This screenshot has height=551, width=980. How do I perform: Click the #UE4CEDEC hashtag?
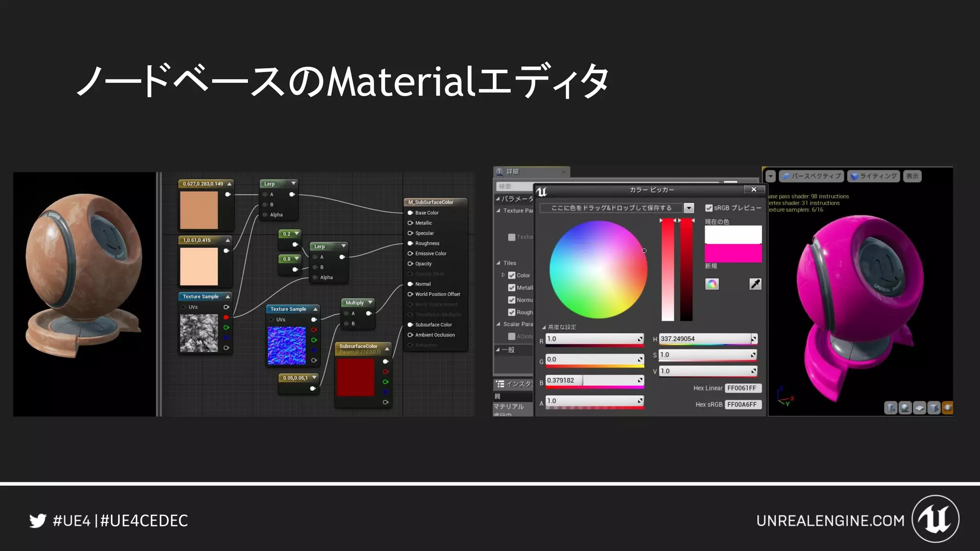tap(144, 520)
